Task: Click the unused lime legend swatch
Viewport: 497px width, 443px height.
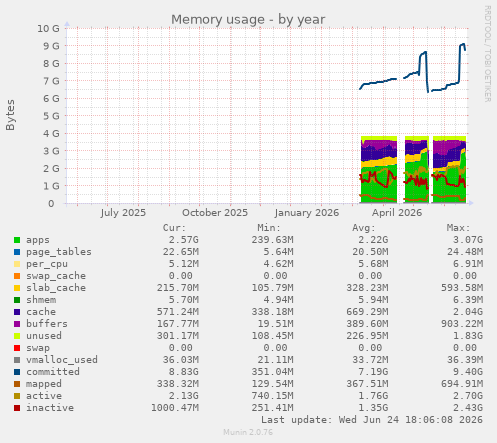Action: coord(17,336)
